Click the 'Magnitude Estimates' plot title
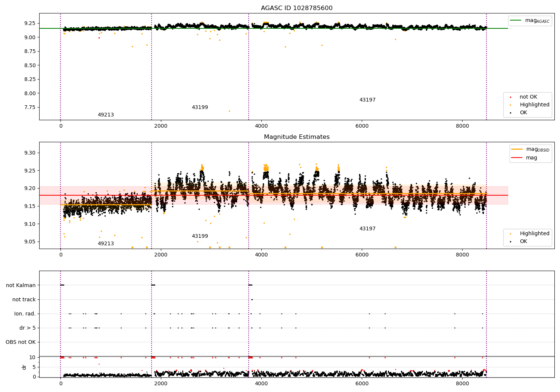 click(x=296, y=137)
